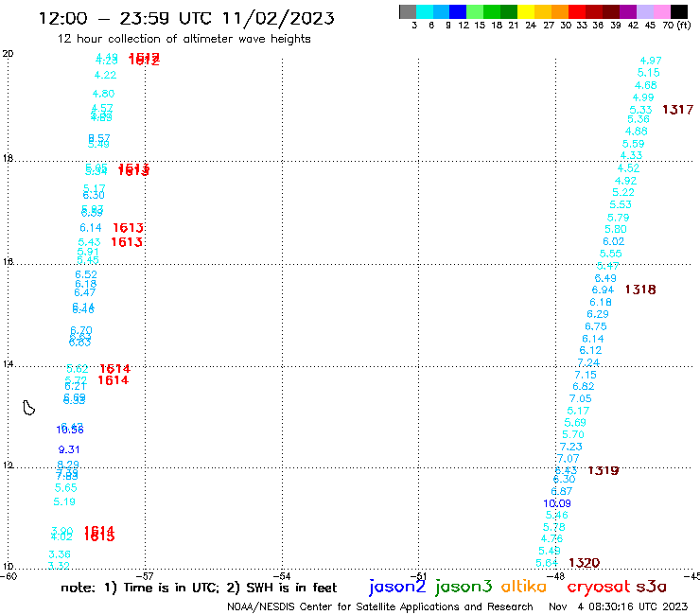Click the wave height value '6.94'
The height and width of the screenshot is (615, 700).
603,290
